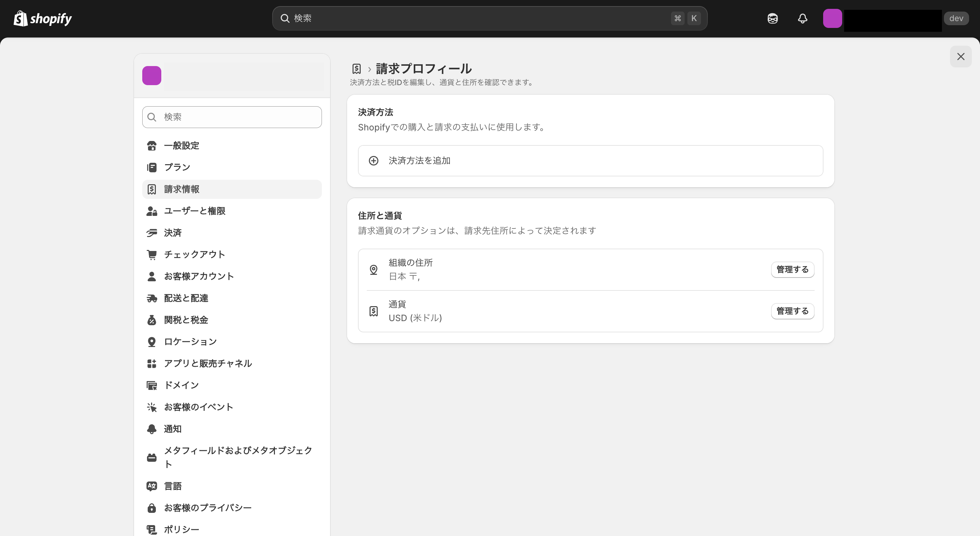The height and width of the screenshot is (536, 980).
Task: Open notifications via the bell icon
Action: (x=802, y=18)
